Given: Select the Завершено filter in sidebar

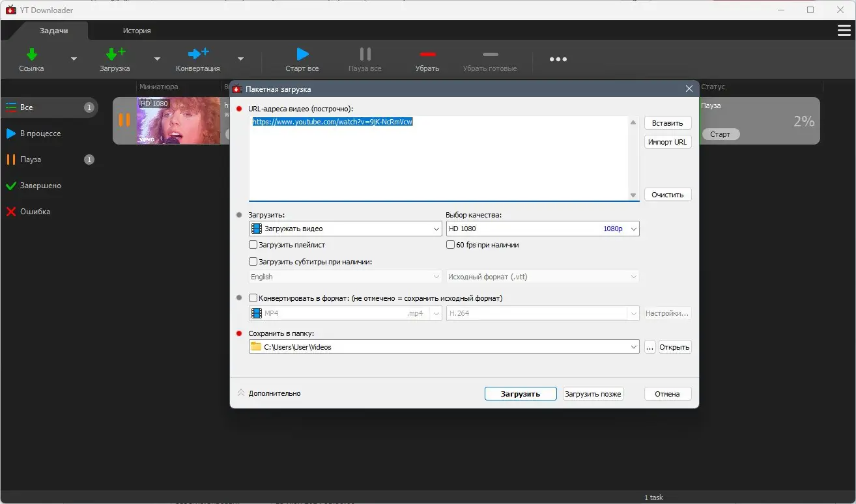Looking at the screenshot, I should click(x=40, y=186).
